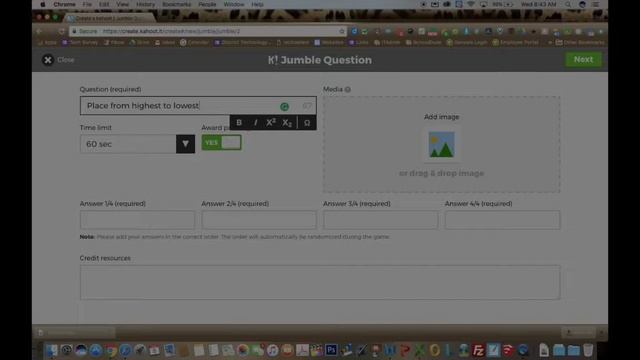Viewport: 640px width, 360px height.
Task: Open iTunes from the dock
Action: [272, 350]
